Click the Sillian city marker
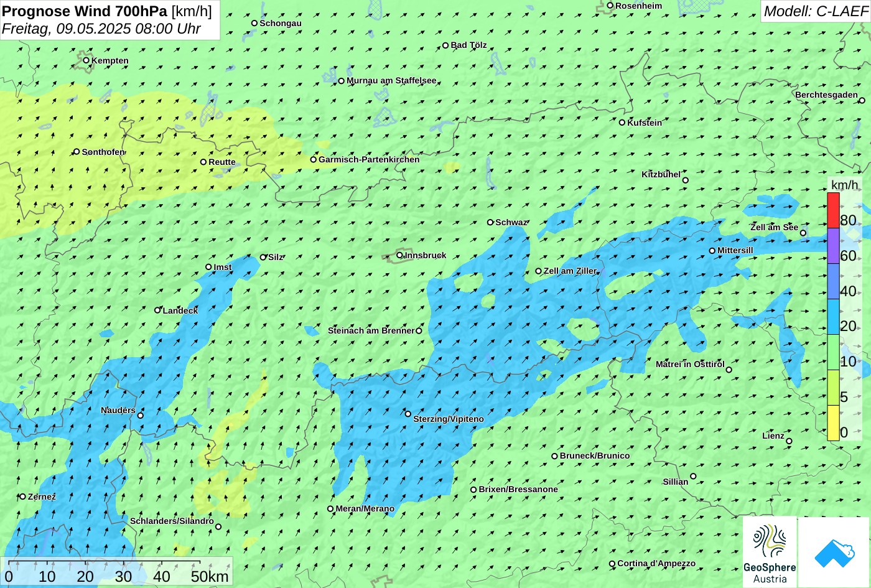Viewport: 871px width, 588px height. (x=693, y=476)
